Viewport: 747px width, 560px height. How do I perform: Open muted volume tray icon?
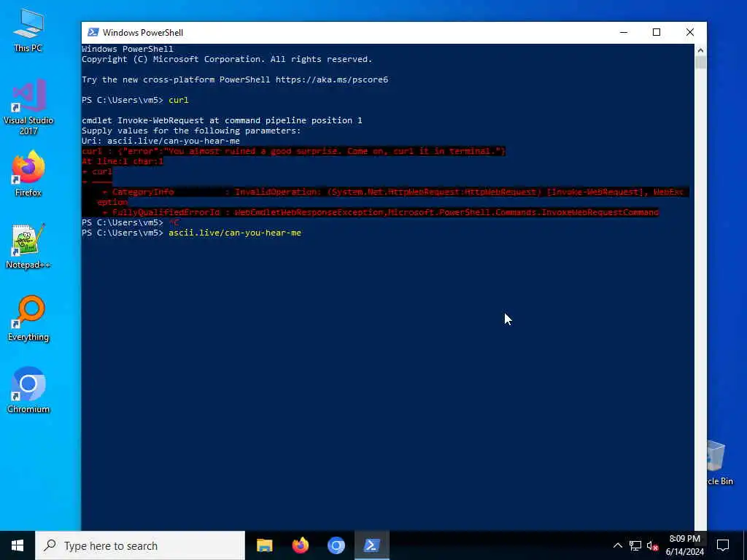point(652,545)
